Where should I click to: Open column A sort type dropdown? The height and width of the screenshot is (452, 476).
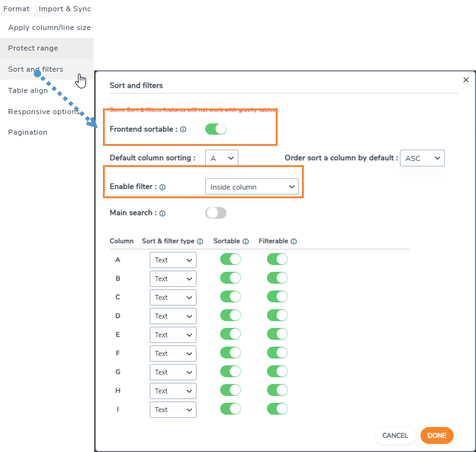pos(173,260)
